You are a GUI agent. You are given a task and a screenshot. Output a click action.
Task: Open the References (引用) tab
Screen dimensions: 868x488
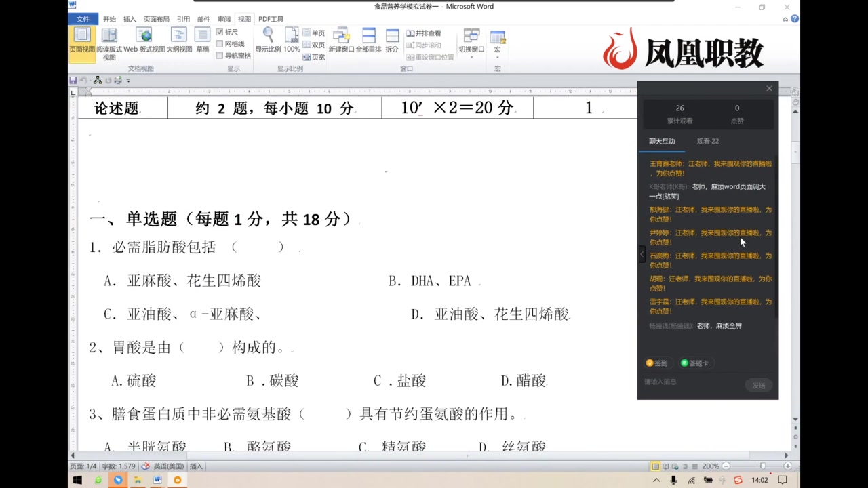point(183,19)
